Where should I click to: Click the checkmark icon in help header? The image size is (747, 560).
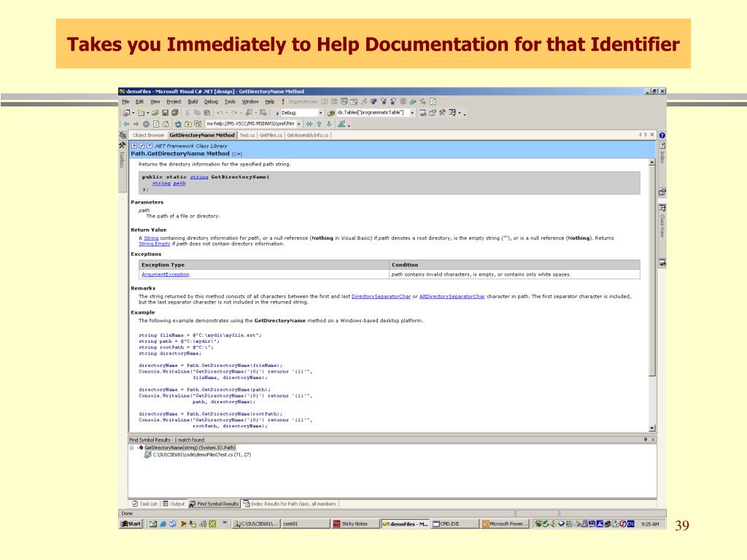(x=142, y=146)
